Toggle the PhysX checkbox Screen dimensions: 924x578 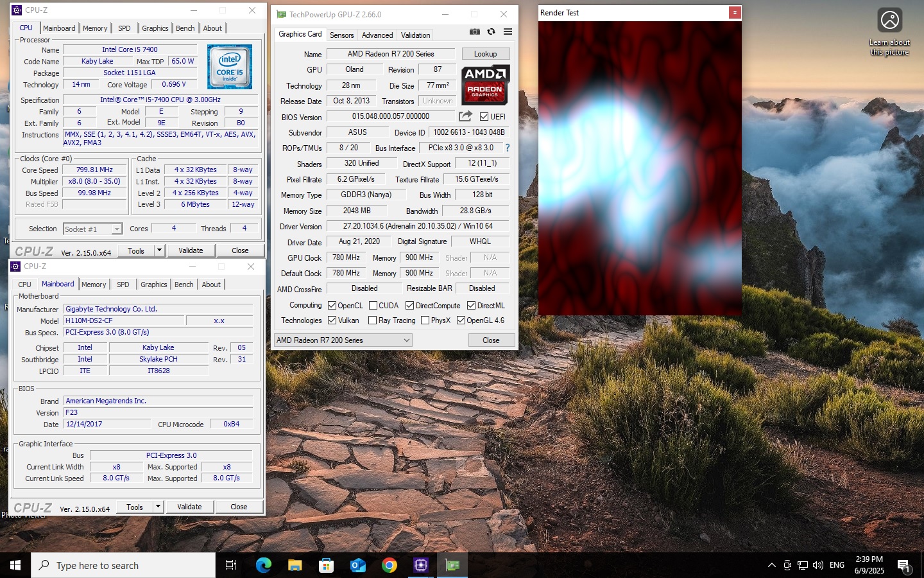[425, 320]
